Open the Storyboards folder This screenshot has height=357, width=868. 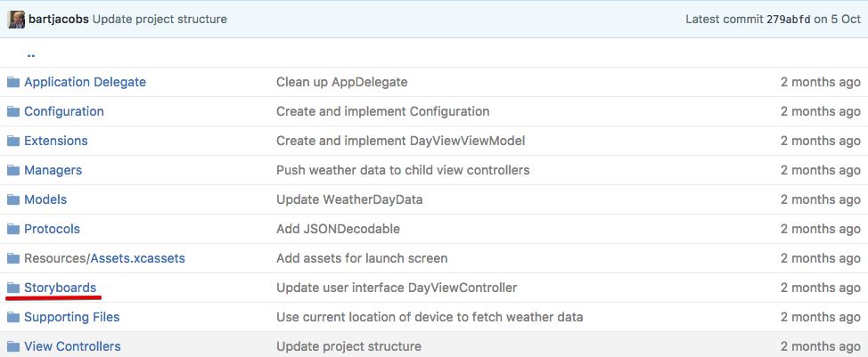[x=60, y=288]
